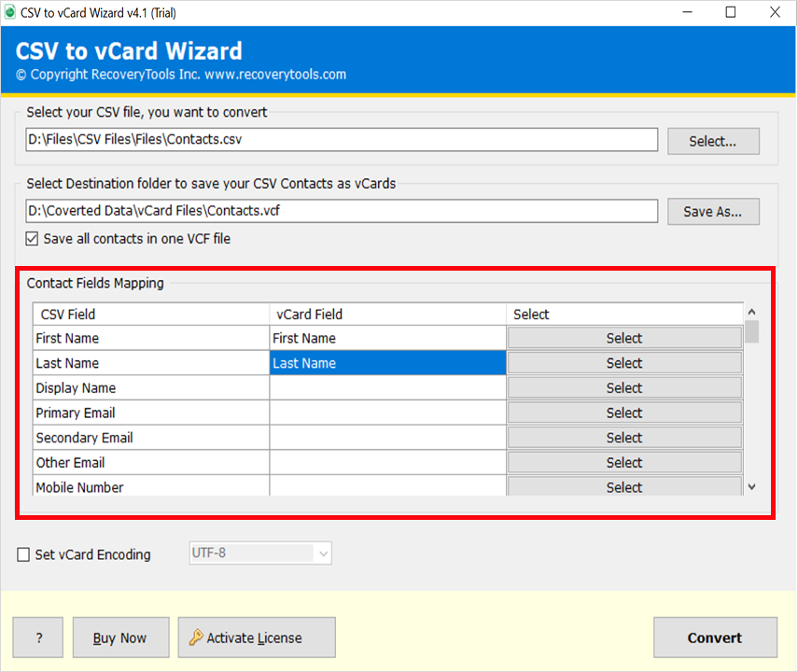798x672 pixels.
Task: Enable Set vCard Encoding checkbox
Action: click(23, 554)
